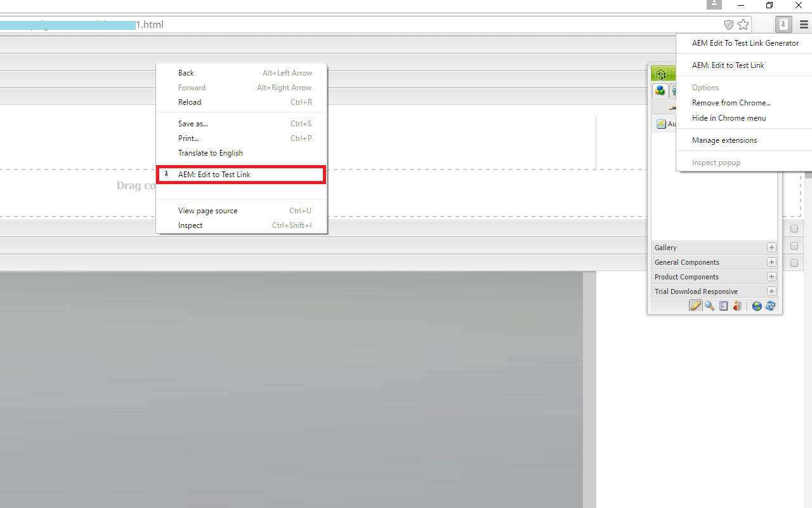Select the pencil Edit mode icon in Sidekick
The image size is (812, 508).
(695, 305)
